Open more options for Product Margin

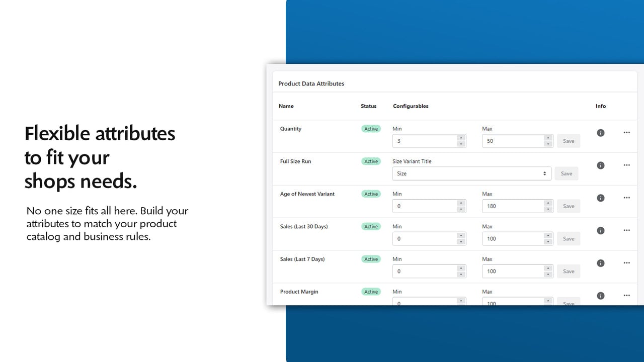tap(626, 296)
